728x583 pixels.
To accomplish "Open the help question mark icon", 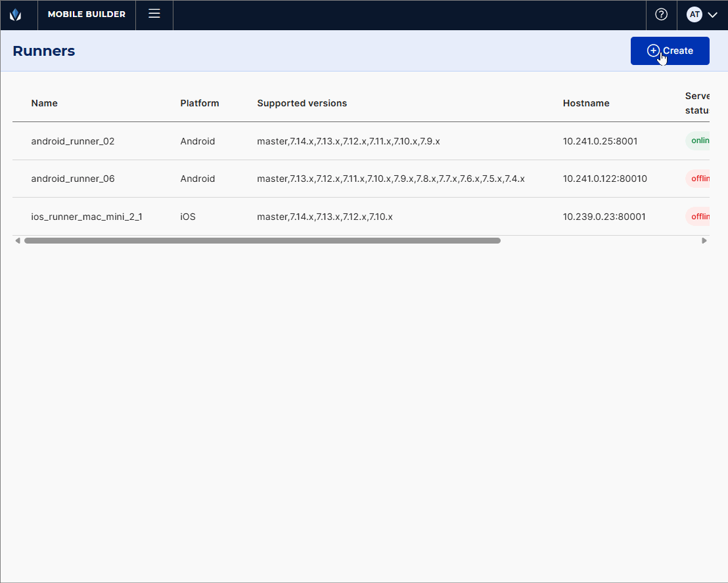I will tap(661, 14).
